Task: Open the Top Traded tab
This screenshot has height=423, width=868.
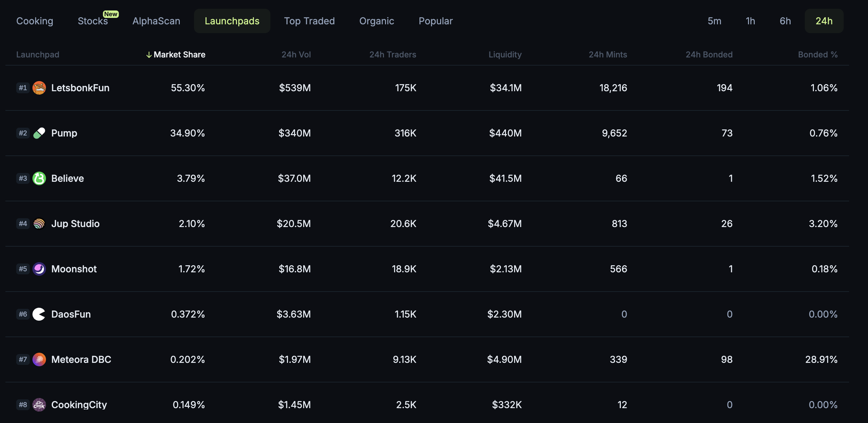Action: [x=309, y=21]
